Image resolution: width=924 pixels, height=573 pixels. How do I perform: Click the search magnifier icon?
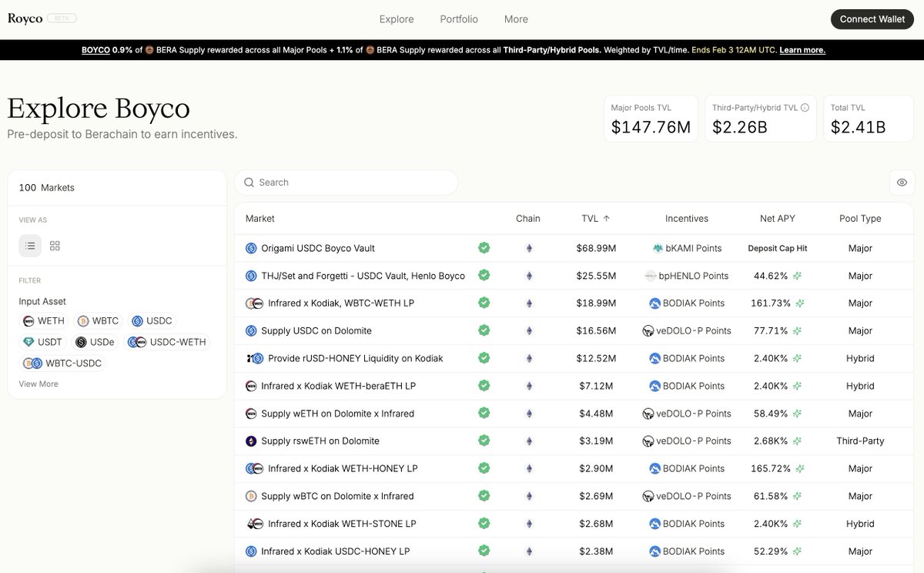pos(249,183)
